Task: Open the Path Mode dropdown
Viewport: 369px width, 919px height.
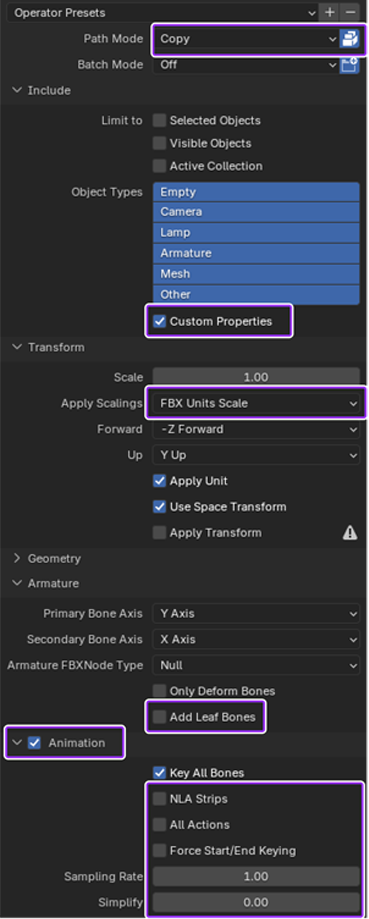Action: [246, 39]
